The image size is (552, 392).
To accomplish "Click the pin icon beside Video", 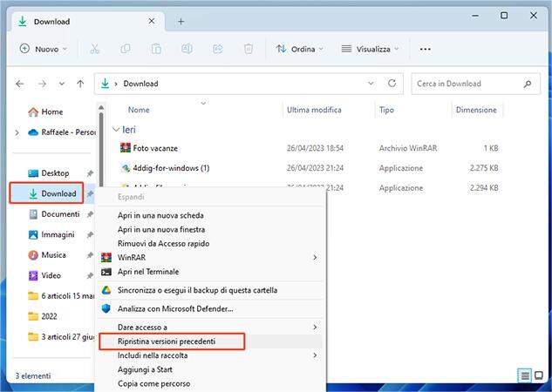I will tap(90, 275).
